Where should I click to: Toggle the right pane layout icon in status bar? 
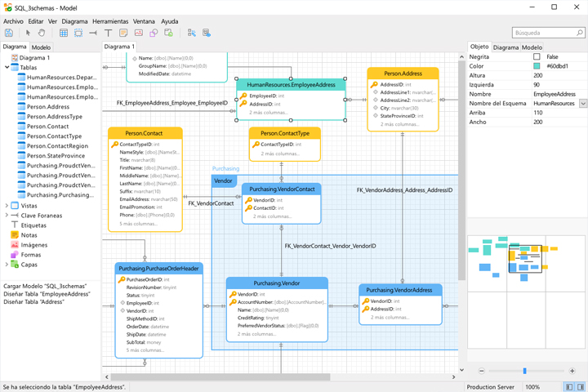click(581, 387)
